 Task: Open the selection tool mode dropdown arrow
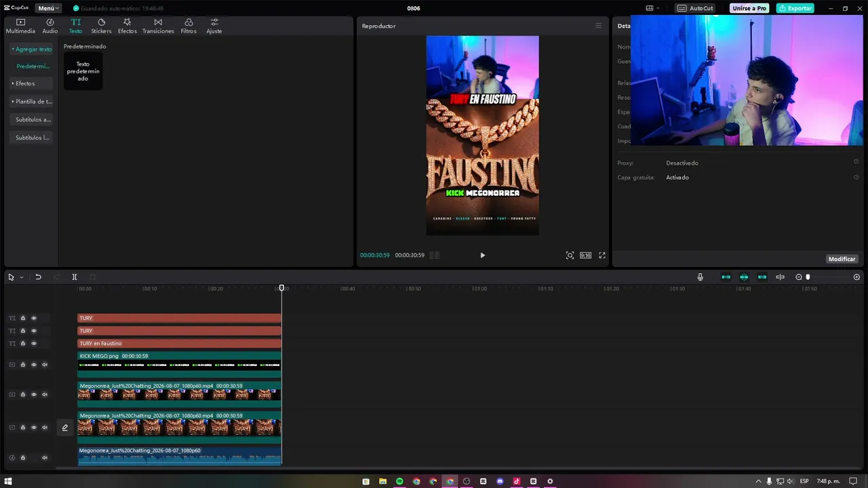[21, 277]
